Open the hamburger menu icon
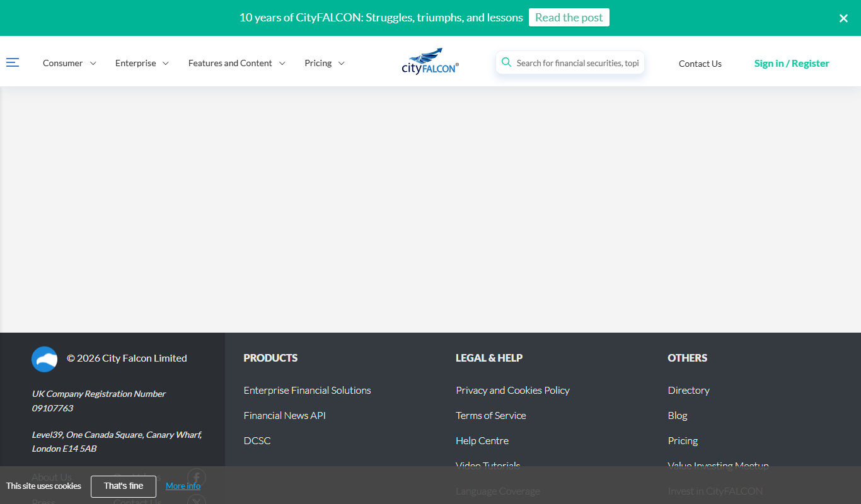 point(13,62)
